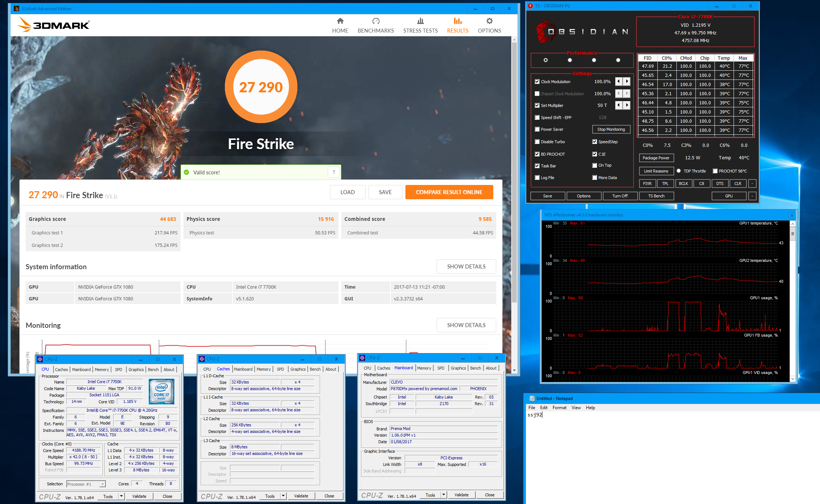Click the GPU1 usage graph in Afterburner
Screen dimensions: 820x504
665,316
